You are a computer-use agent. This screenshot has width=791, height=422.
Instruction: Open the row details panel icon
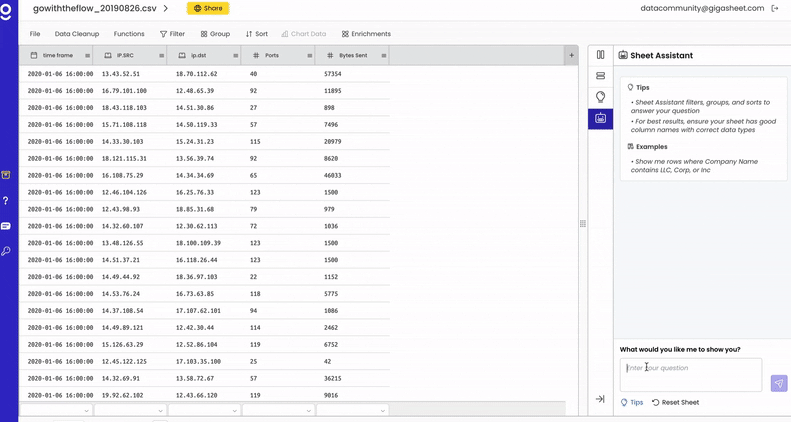coord(600,76)
